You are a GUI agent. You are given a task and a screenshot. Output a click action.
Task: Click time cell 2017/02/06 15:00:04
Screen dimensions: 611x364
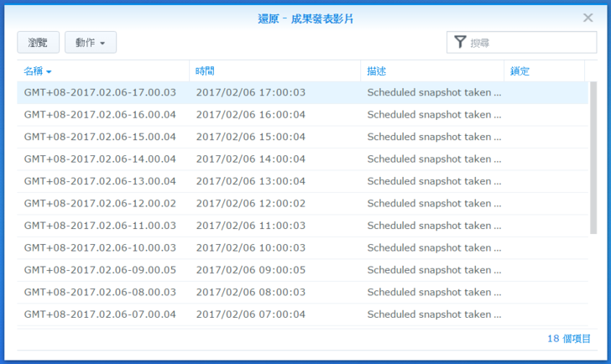coord(251,137)
